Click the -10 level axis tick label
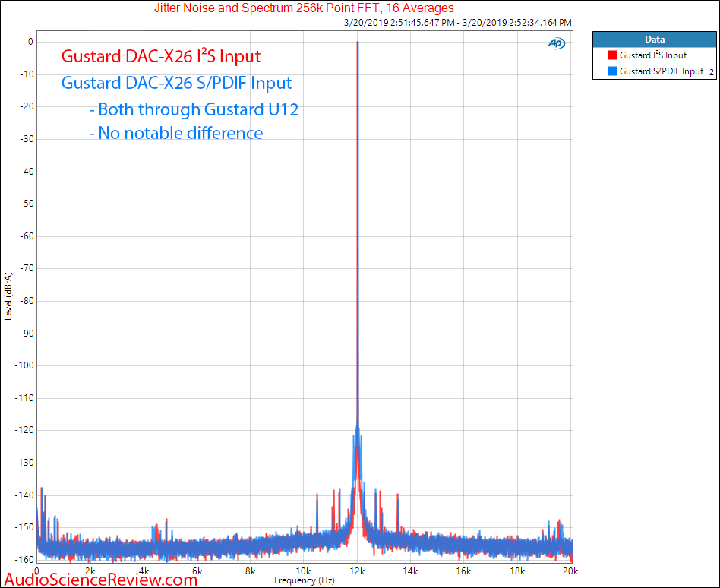This screenshot has height=588, width=720. click(26, 74)
